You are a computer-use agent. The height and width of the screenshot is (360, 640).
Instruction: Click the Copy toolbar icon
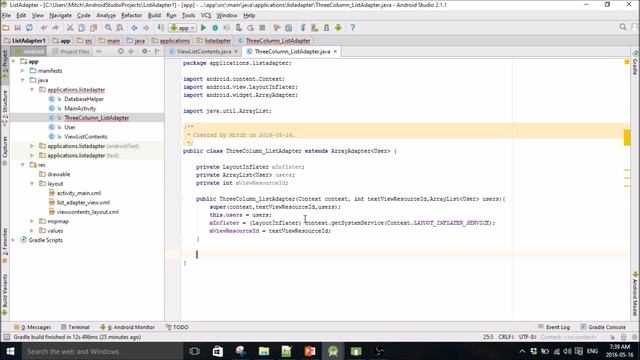pyautogui.click(x=82, y=28)
